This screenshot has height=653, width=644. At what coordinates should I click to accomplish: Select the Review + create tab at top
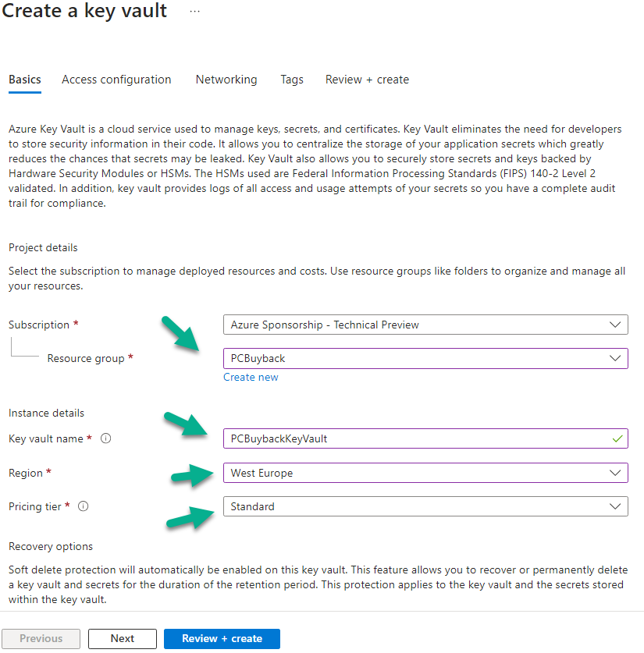[x=367, y=80]
